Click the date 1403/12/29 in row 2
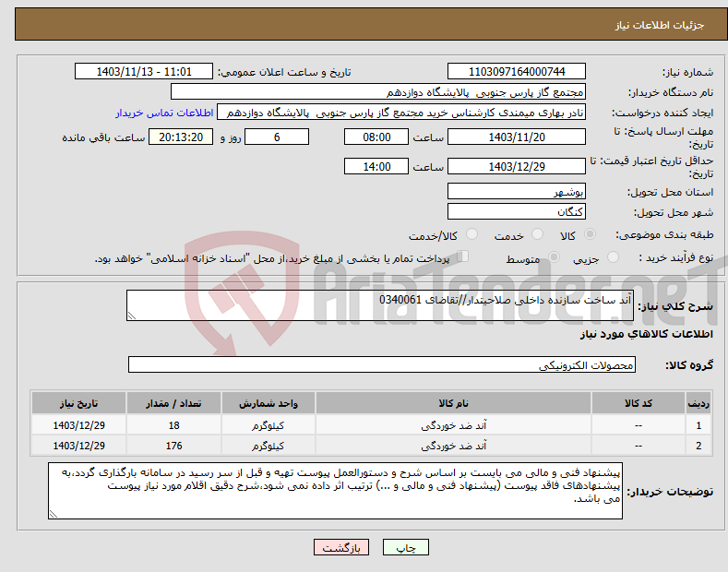 (x=79, y=446)
